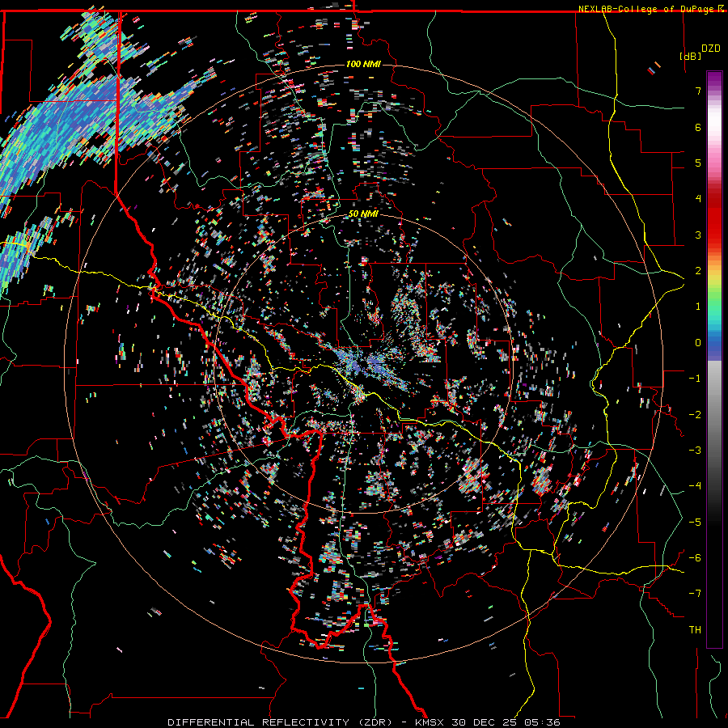This screenshot has width=728, height=728.
Task: Click the 50 NMI range ring label
Action: [x=363, y=214]
